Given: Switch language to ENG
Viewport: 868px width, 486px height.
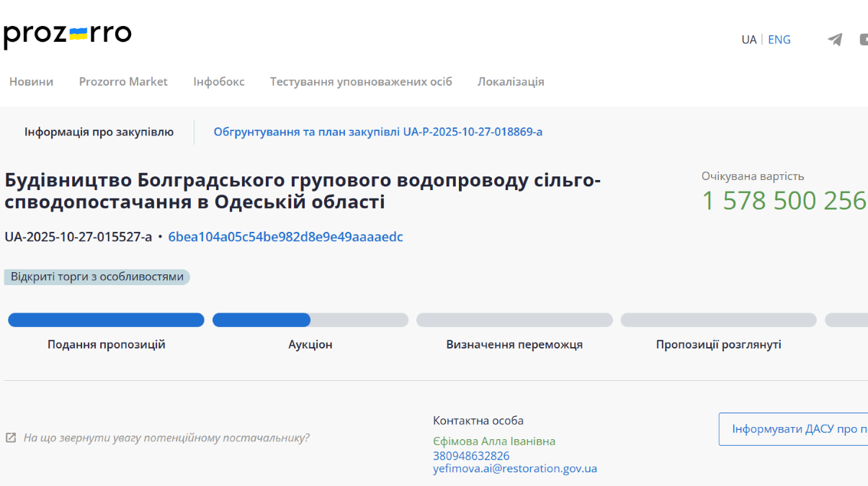Looking at the screenshot, I should pos(779,40).
